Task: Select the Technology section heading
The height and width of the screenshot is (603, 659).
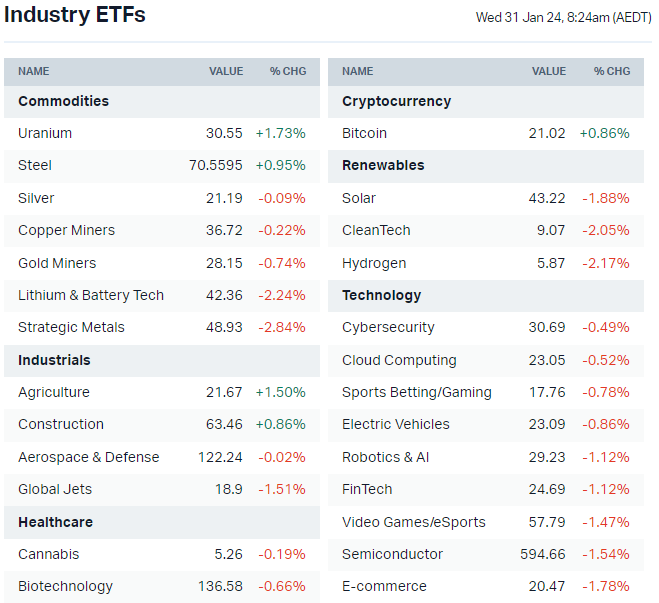Action: [381, 295]
